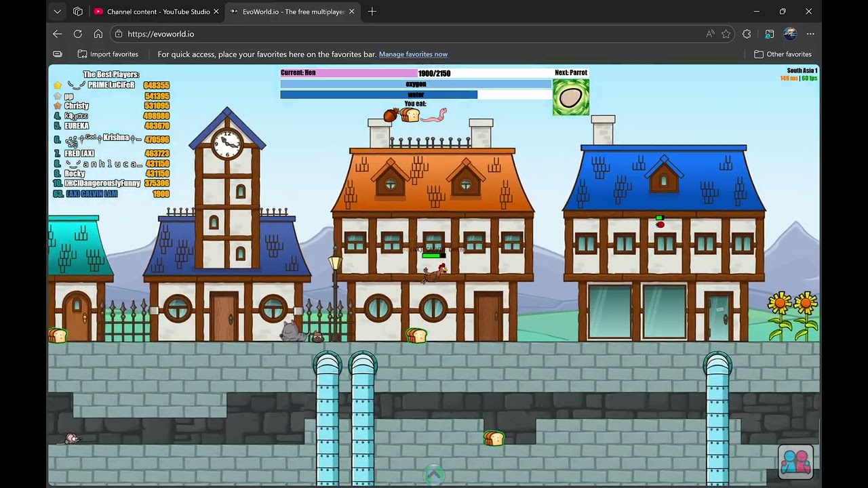Click the Current: Hen experience bar
Image resolution: width=868 pixels, height=488 pixels.
click(416, 73)
